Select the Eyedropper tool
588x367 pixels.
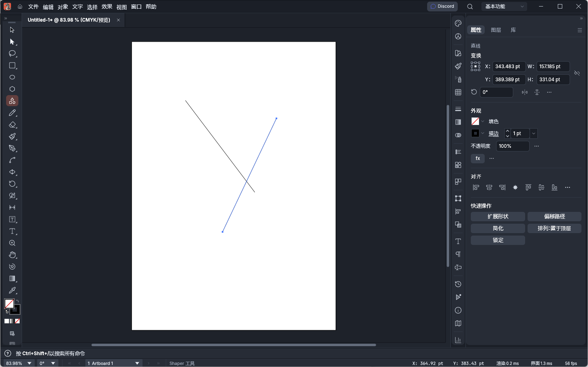[12, 290]
